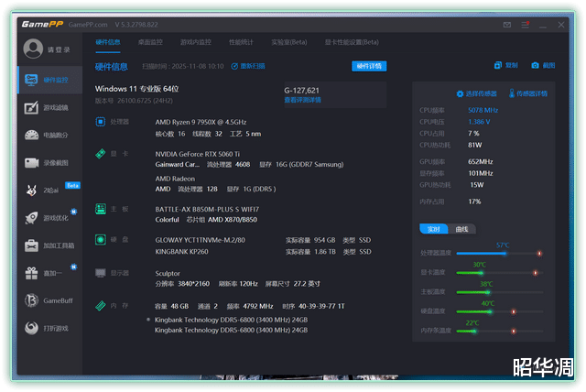Click the blue 硬件详情 button
The height and width of the screenshot is (392, 586).
pyautogui.click(x=369, y=66)
